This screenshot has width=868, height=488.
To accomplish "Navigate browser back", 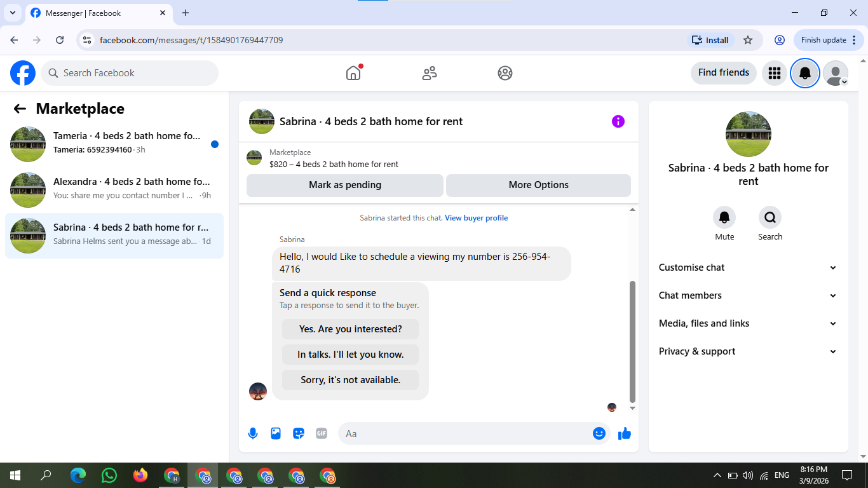I will [14, 40].
